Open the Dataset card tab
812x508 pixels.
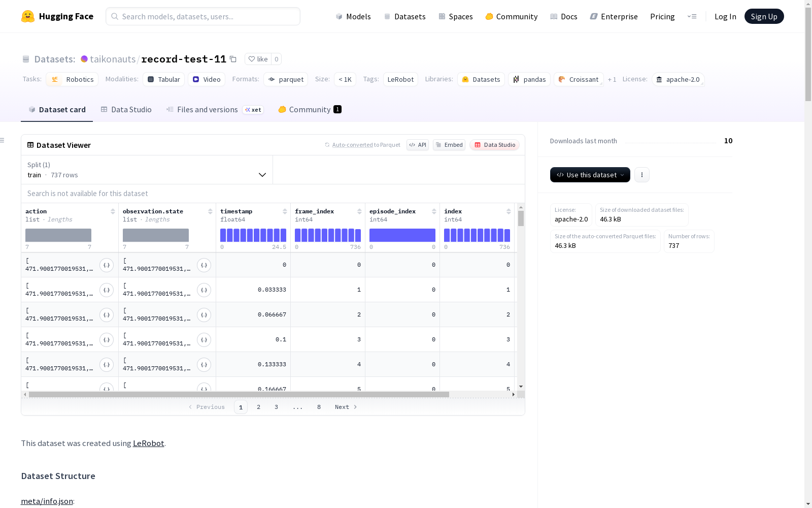coord(57,110)
